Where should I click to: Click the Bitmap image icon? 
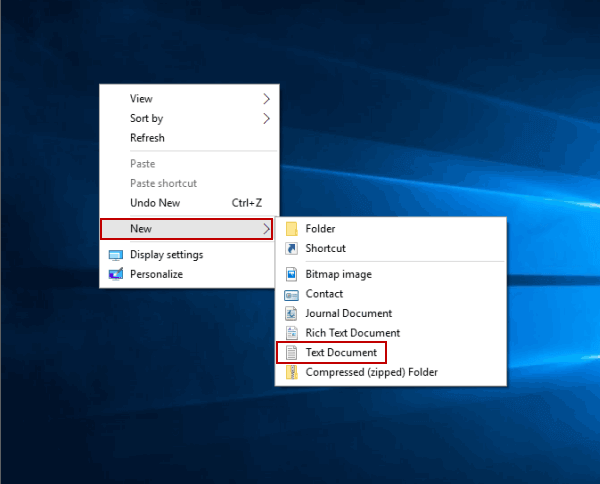292,274
